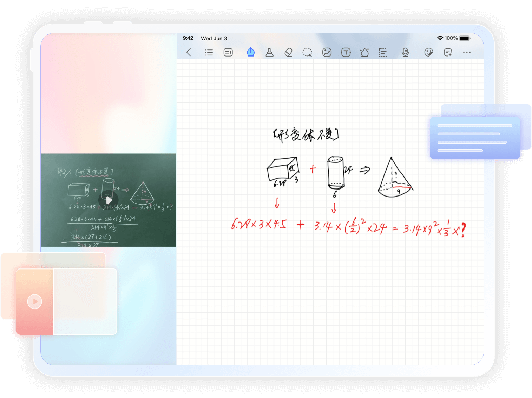Open the flashcard panel
Viewport: 532px width, 398px height.
228,52
